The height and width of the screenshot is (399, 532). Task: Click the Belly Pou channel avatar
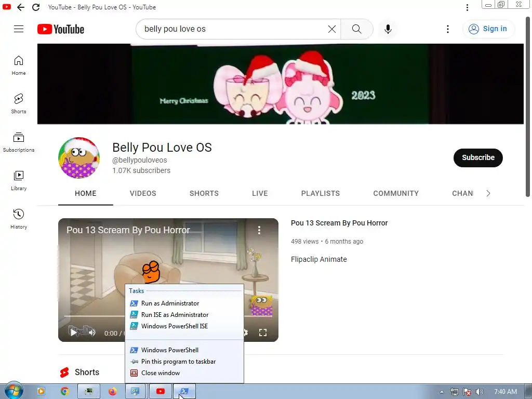pyautogui.click(x=79, y=158)
